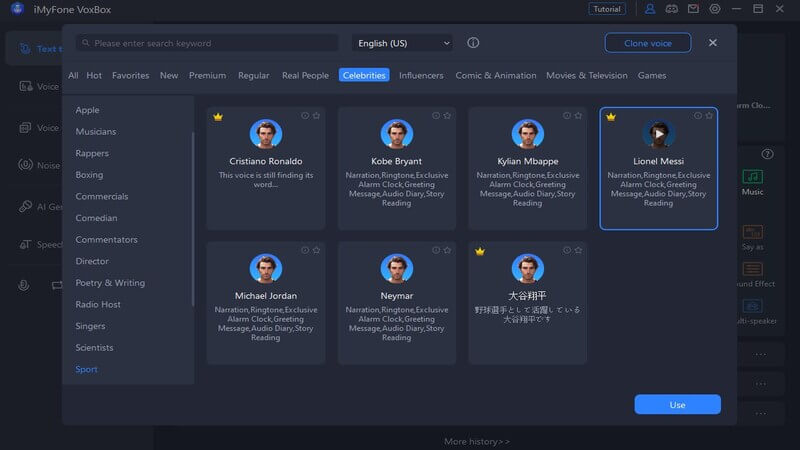
Task: Click the premium crown on 大谷翔平 card
Action: [480, 252]
